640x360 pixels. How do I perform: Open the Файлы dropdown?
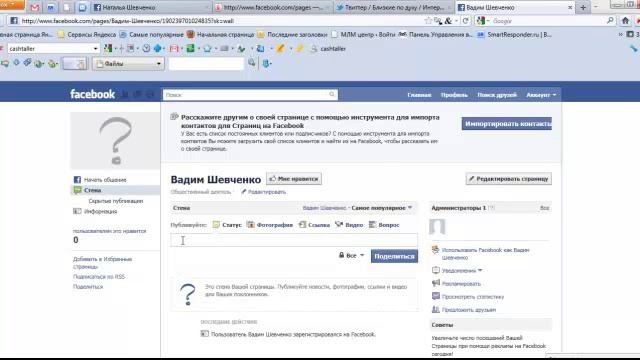128,64
